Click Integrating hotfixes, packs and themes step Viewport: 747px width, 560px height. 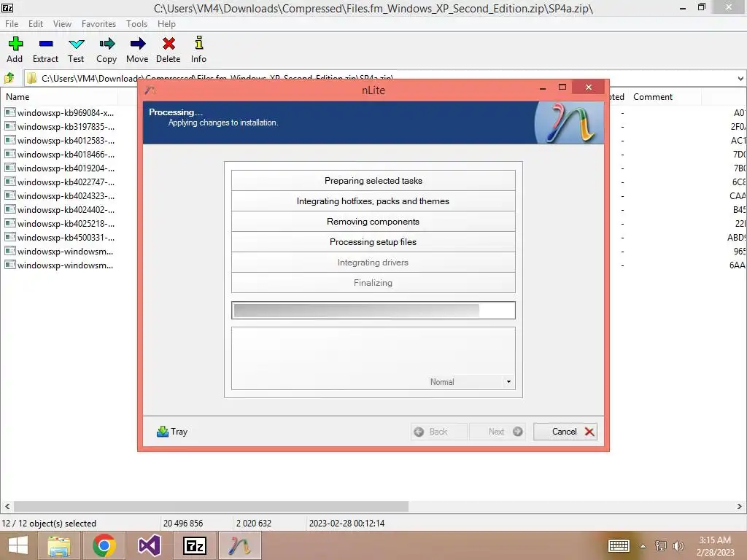[x=373, y=201]
